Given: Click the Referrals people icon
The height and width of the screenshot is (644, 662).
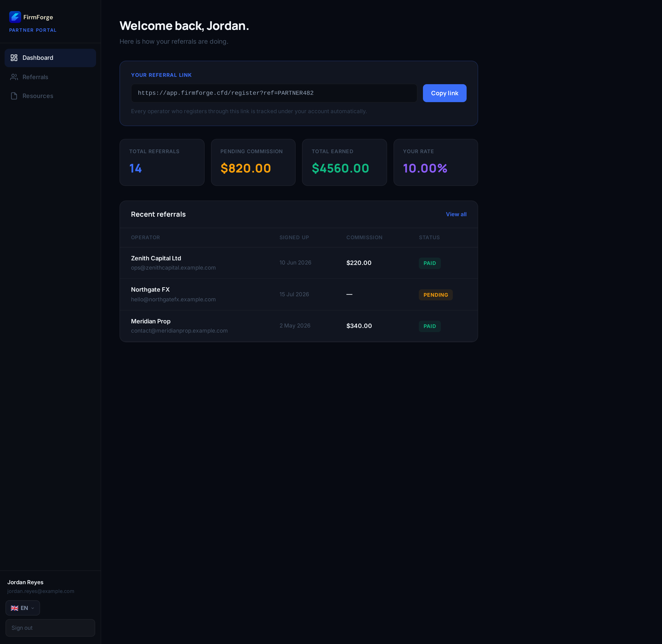Looking at the screenshot, I should pos(14,77).
